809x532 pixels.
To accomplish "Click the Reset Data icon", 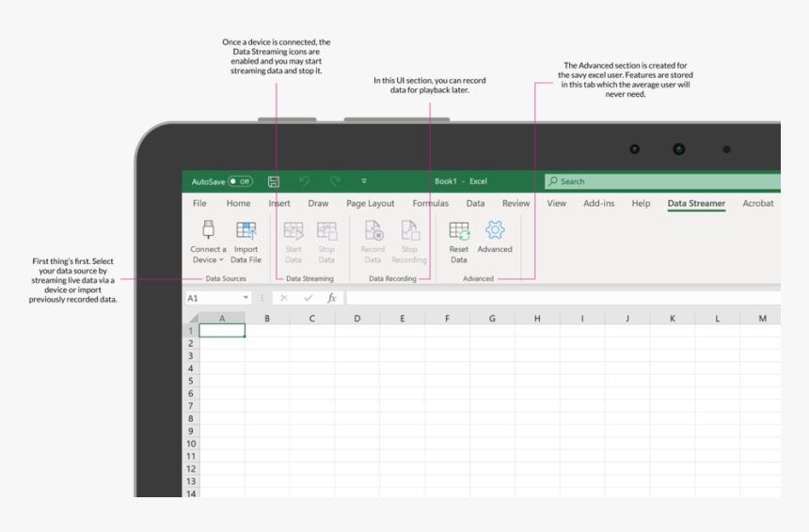I will [x=459, y=231].
